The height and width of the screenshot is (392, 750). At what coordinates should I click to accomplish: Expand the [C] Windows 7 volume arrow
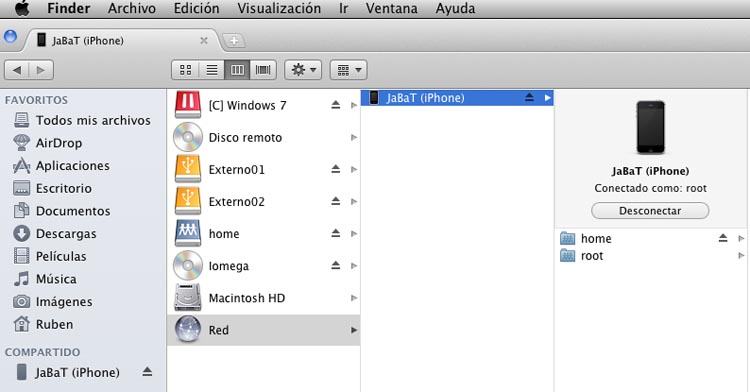(x=354, y=105)
